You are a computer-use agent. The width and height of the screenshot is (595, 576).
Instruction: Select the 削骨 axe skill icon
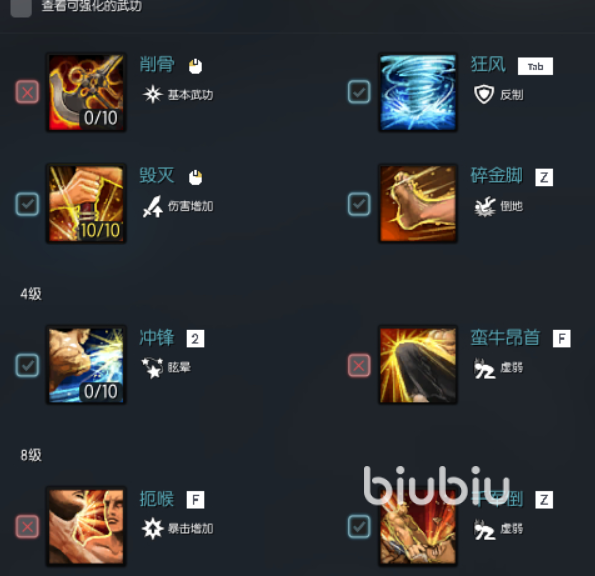click(x=86, y=92)
